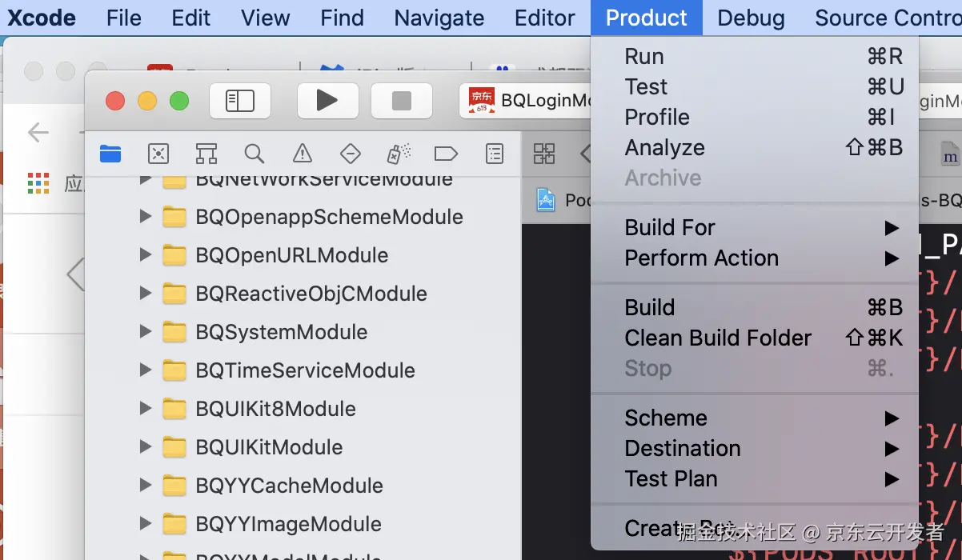Choose Build from Product menu

(755, 308)
